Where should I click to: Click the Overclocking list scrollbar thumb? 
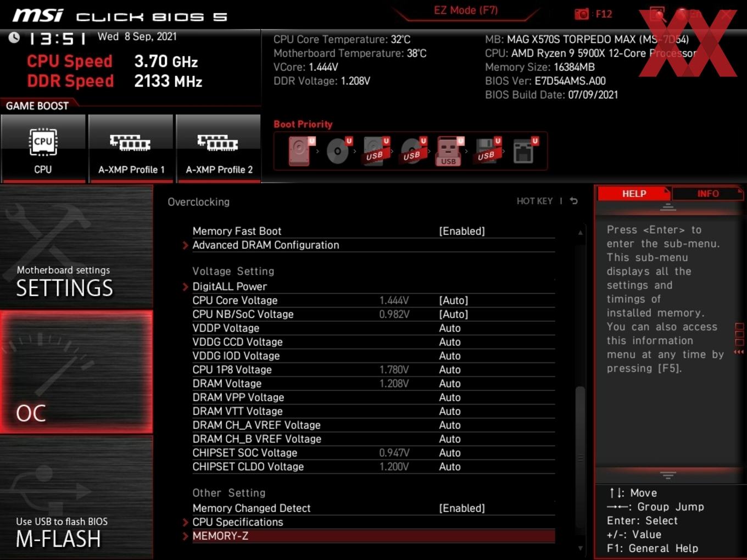tap(580, 457)
